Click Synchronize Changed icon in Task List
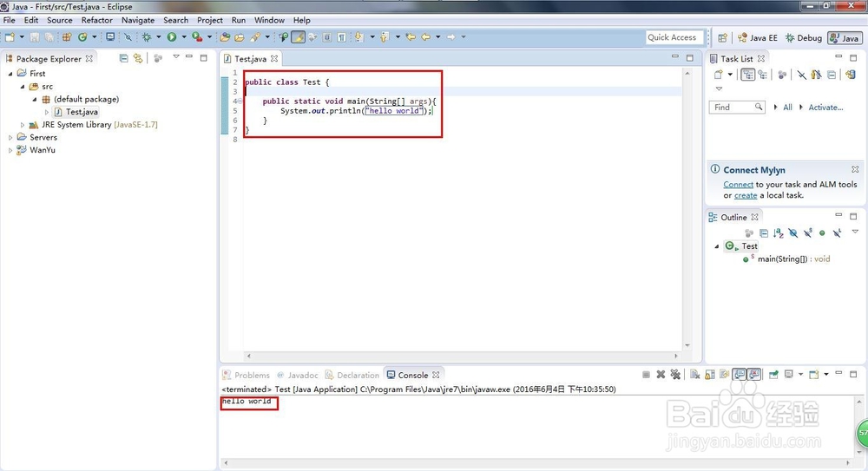 click(851, 75)
